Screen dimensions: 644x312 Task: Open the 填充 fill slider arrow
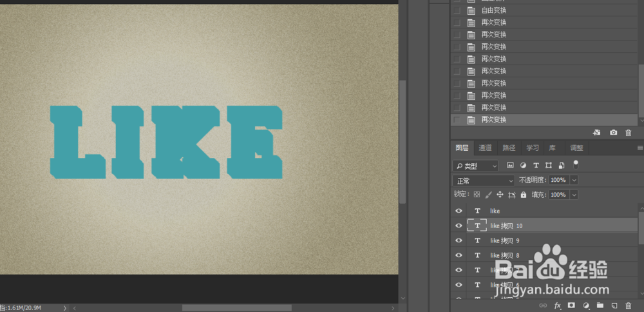pyautogui.click(x=574, y=195)
